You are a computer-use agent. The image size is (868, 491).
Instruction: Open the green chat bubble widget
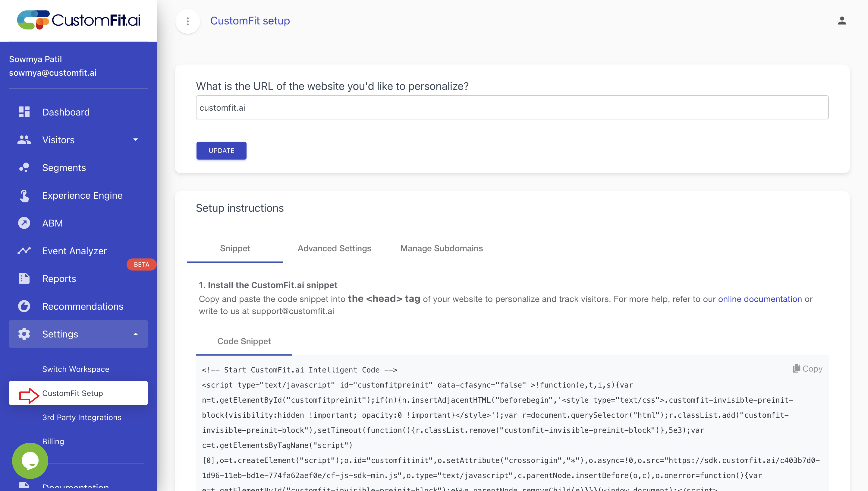click(x=30, y=461)
